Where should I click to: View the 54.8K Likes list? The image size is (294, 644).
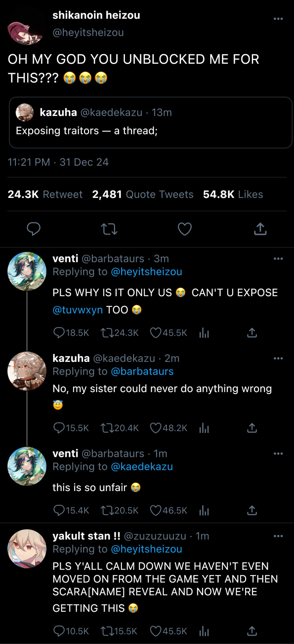pos(233,195)
